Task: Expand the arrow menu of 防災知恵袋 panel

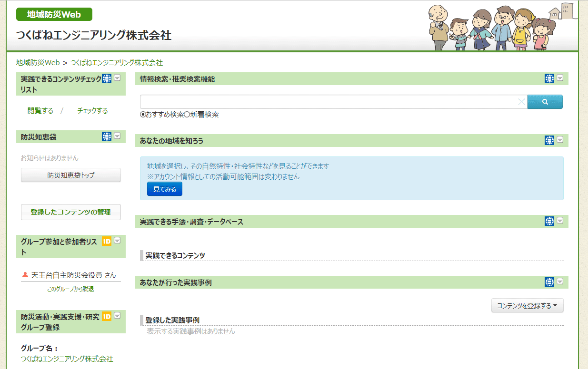Action: click(x=117, y=136)
